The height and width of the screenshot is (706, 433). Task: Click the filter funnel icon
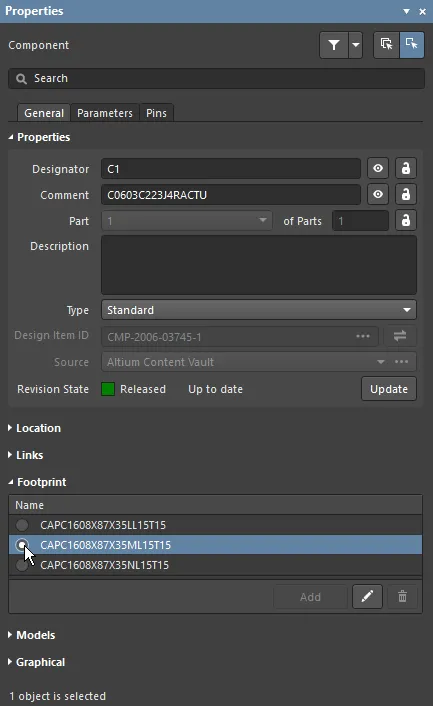click(x=334, y=45)
